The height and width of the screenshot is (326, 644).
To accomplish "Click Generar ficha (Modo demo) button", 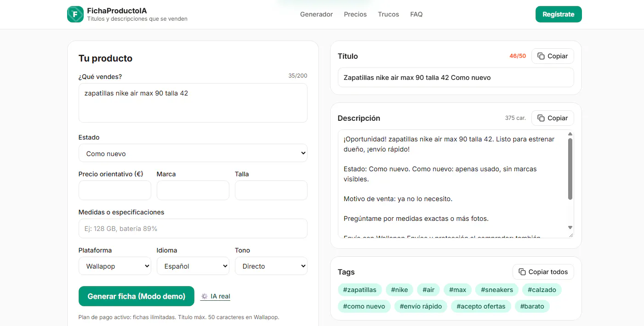I will [x=137, y=296].
